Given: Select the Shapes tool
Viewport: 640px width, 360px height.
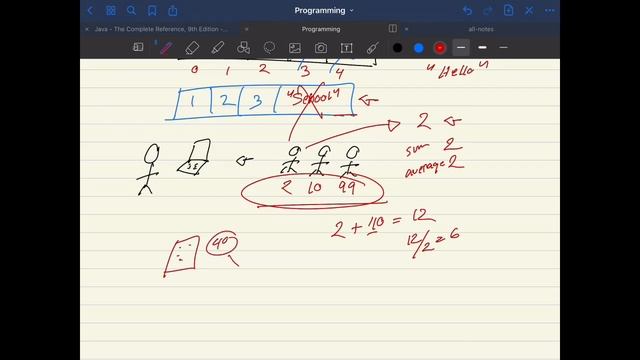Looking at the screenshot, I should [243, 48].
